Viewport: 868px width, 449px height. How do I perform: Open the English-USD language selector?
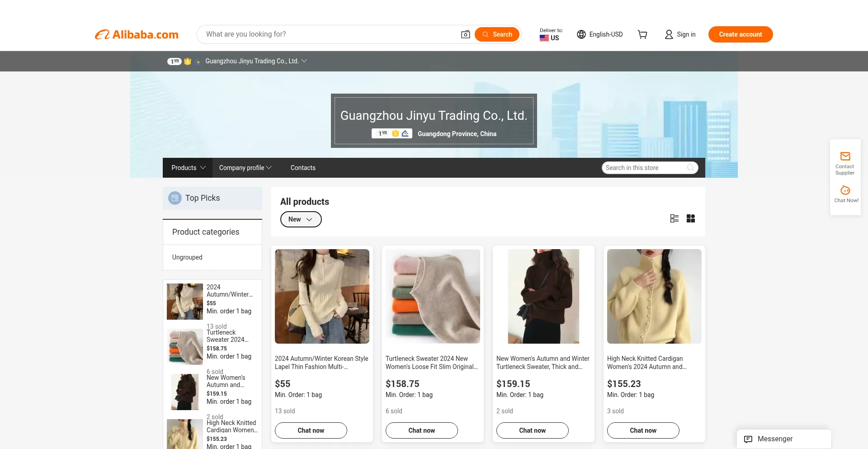pyautogui.click(x=600, y=34)
